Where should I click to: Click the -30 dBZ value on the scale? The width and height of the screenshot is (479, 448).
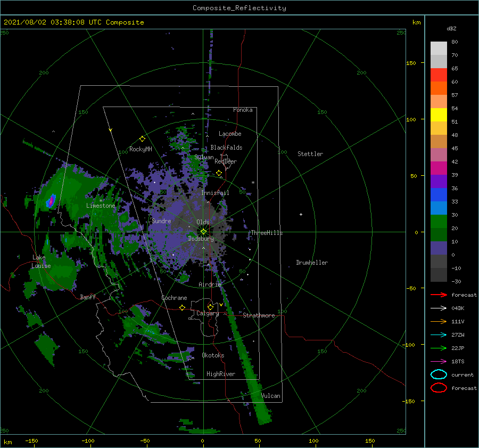456,281
